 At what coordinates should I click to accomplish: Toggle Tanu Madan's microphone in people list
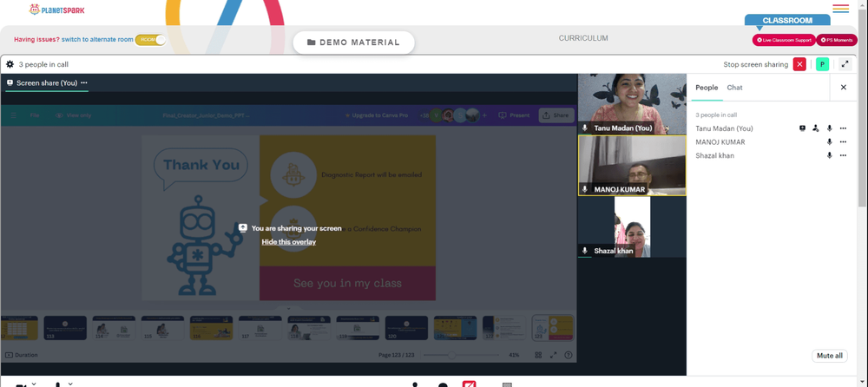coord(829,128)
